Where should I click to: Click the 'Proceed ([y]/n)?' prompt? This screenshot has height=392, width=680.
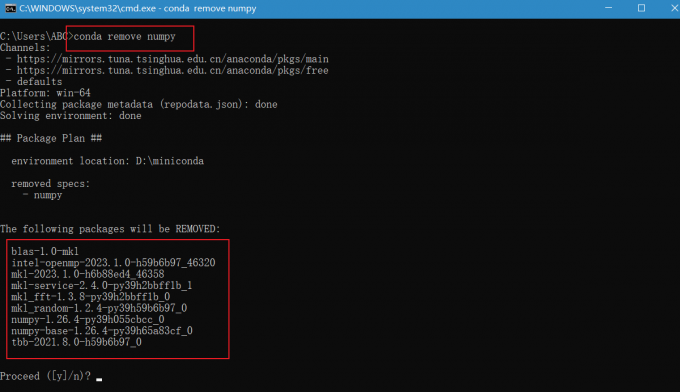tap(45, 376)
